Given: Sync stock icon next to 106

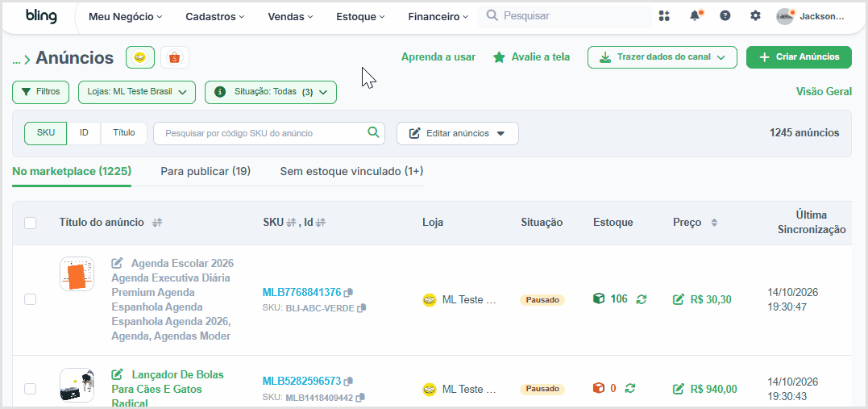Looking at the screenshot, I should pos(642,299).
